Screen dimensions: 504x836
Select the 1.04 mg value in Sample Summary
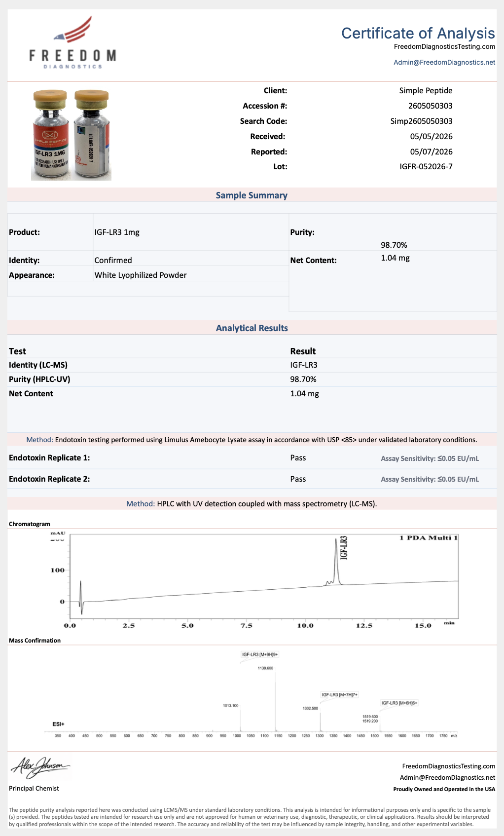(x=396, y=258)
